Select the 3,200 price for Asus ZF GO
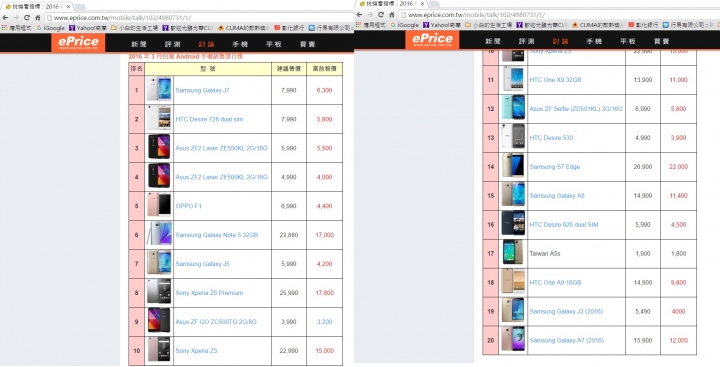The image size is (720, 367). coord(324,322)
